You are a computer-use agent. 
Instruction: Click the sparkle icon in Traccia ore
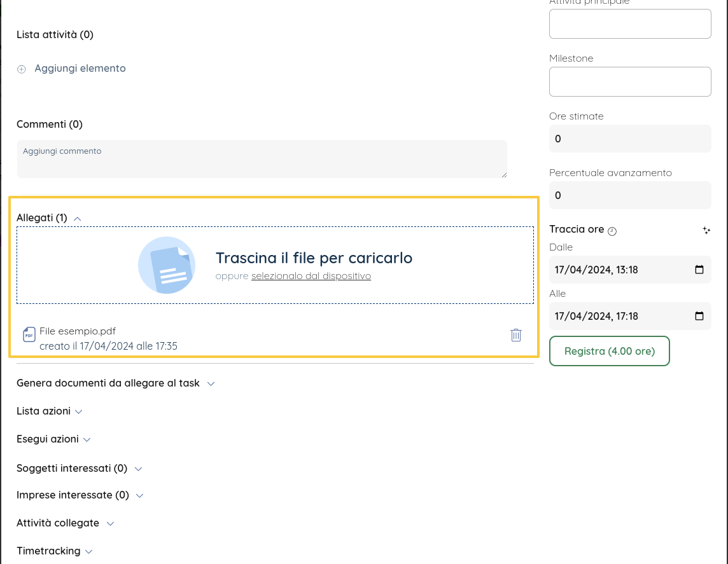click(706, 230)
